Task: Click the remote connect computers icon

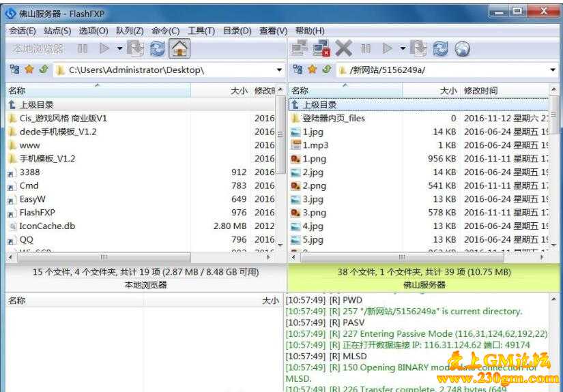Action: pyautogui.click(x=300, y=48)
